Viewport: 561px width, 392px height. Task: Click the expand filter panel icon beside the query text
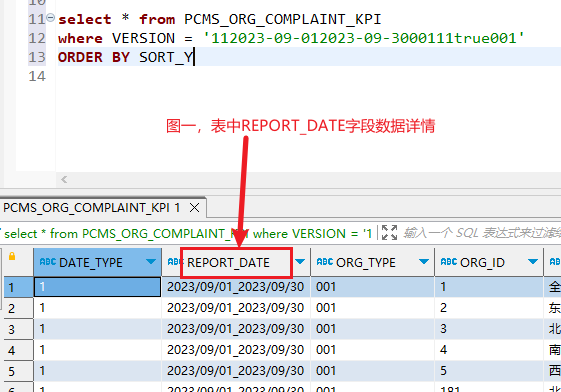point(389,233)
